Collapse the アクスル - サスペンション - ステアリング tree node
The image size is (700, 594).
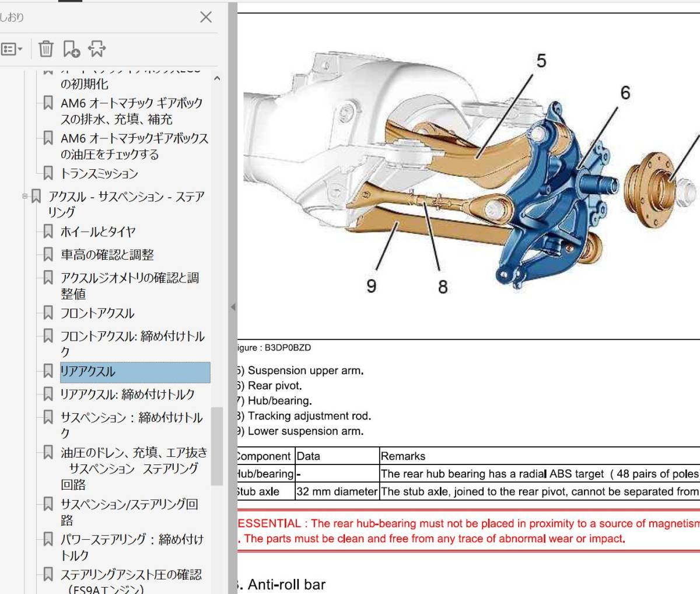[25, 196]
